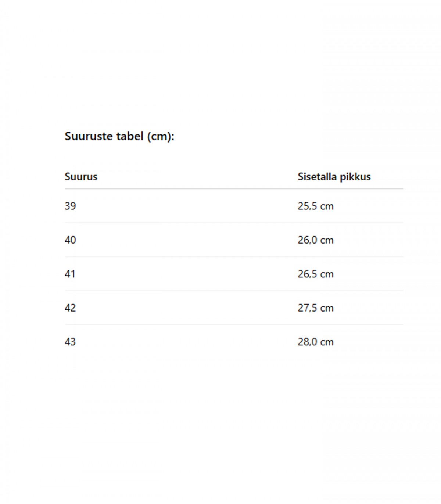Click the word pikkus in header
The width and height of the screenshot is (441, 504).
pyautogui.click(x=355, y=177)
